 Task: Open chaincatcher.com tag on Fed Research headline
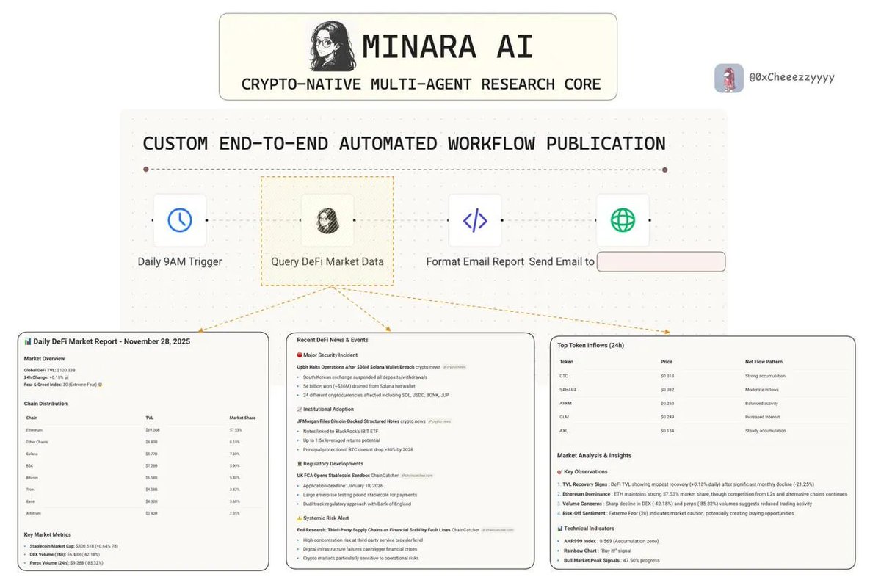click(x=498, y=529)
